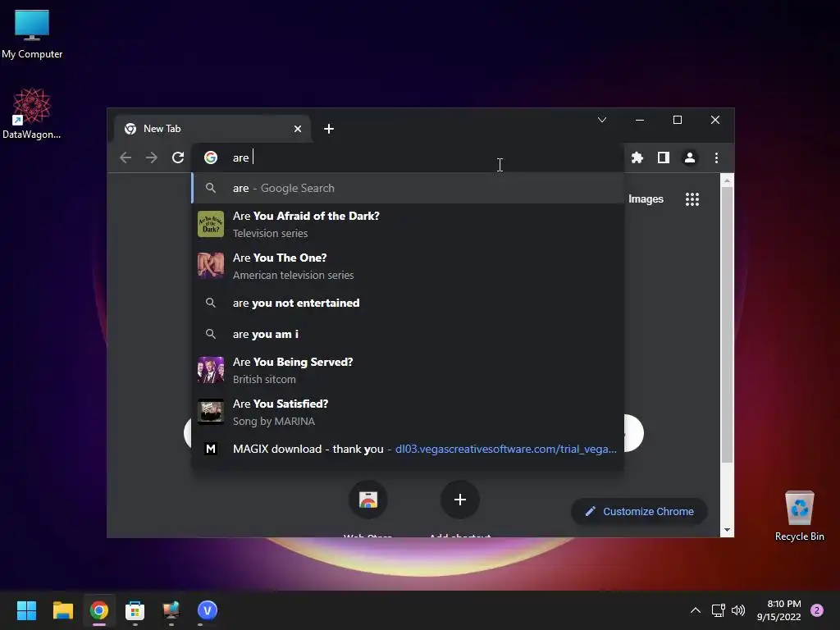Open Microsoft Store from taskbar
The height and width of the screenshot is (630, 840).
coord(135,610)
